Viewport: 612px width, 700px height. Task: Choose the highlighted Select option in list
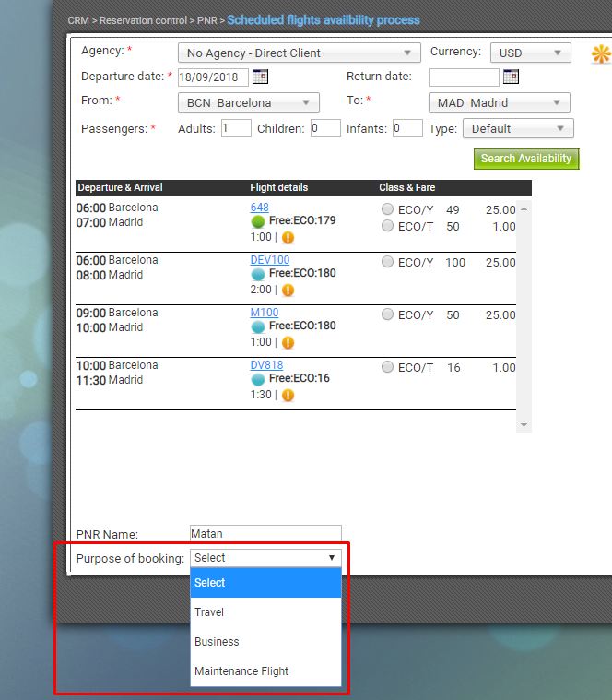pos(265,583)
